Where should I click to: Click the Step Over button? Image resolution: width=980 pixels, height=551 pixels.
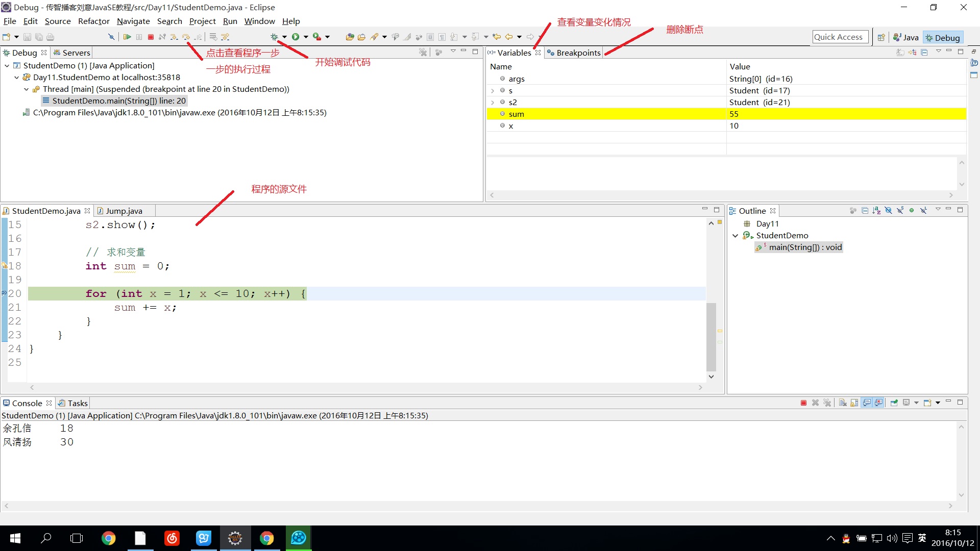[x=186, y=37]
